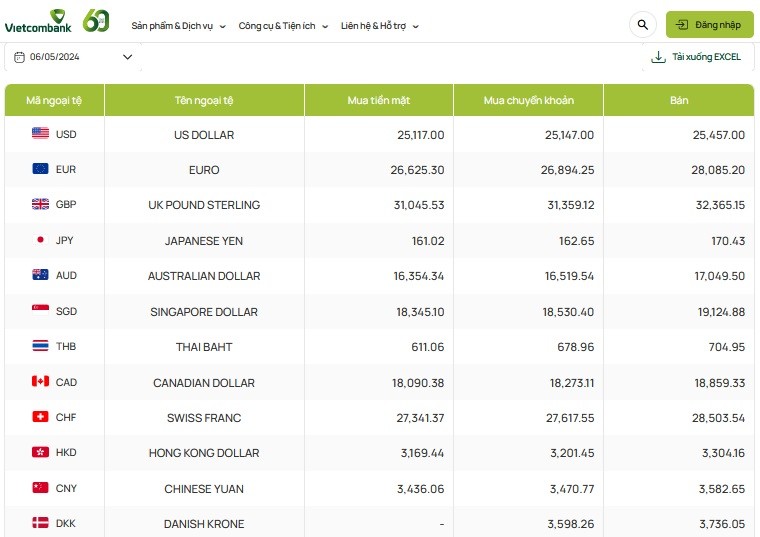Open the Công cụ & Tiện ích dropdown
760x537 pixels.
[283, 26]
